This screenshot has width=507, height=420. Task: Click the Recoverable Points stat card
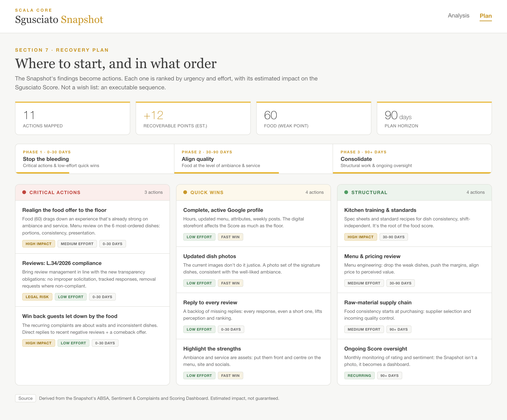[x=193, y=118]
